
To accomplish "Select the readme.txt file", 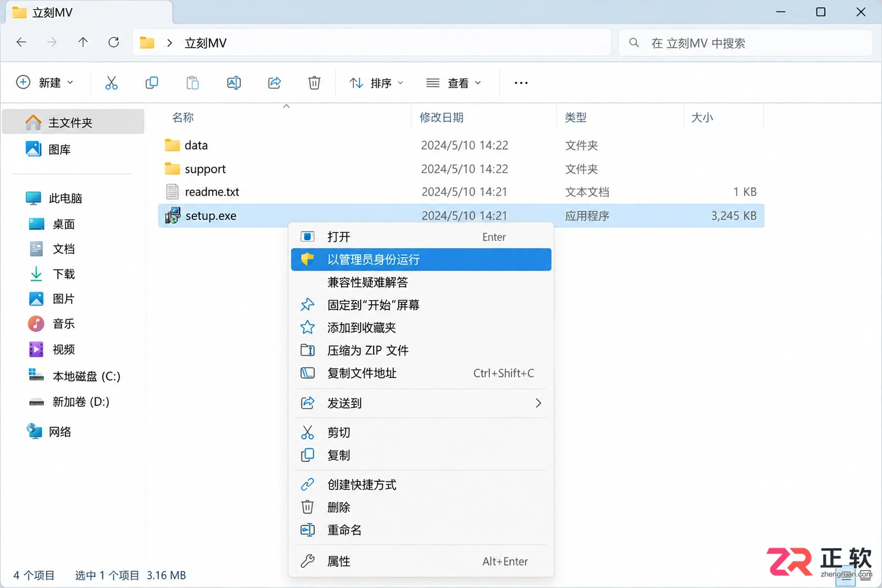I will tap(461, 192).
